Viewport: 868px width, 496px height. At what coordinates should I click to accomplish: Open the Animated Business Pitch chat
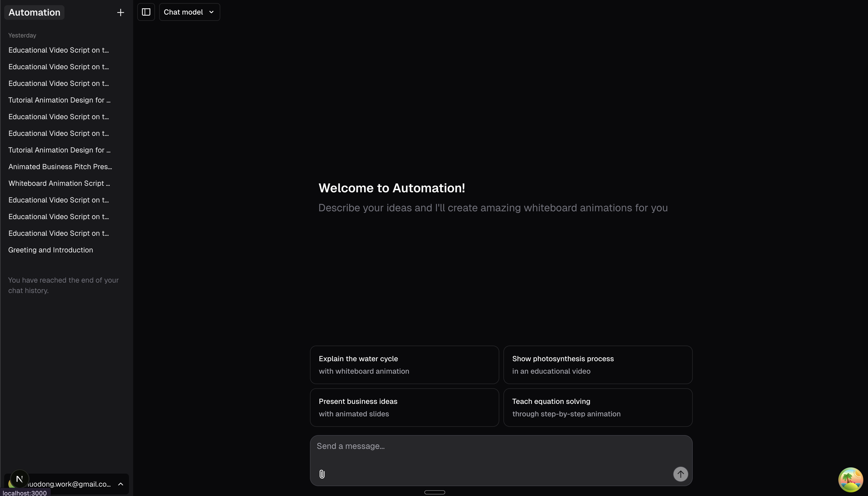coord(60,167)
